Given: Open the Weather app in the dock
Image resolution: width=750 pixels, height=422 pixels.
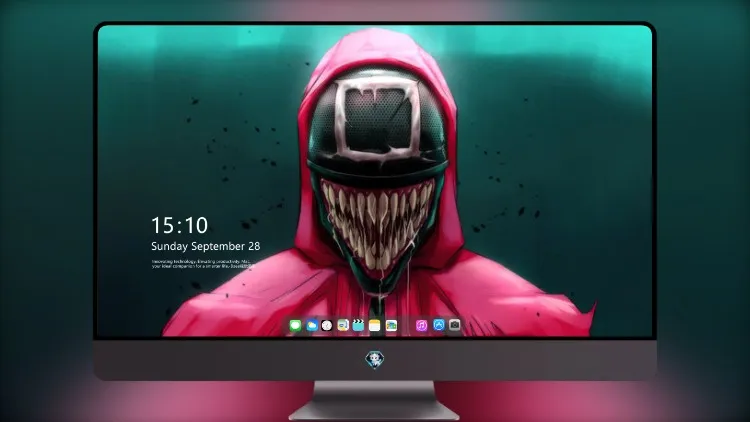Looking at the screenshot, I should pos(311,326).
